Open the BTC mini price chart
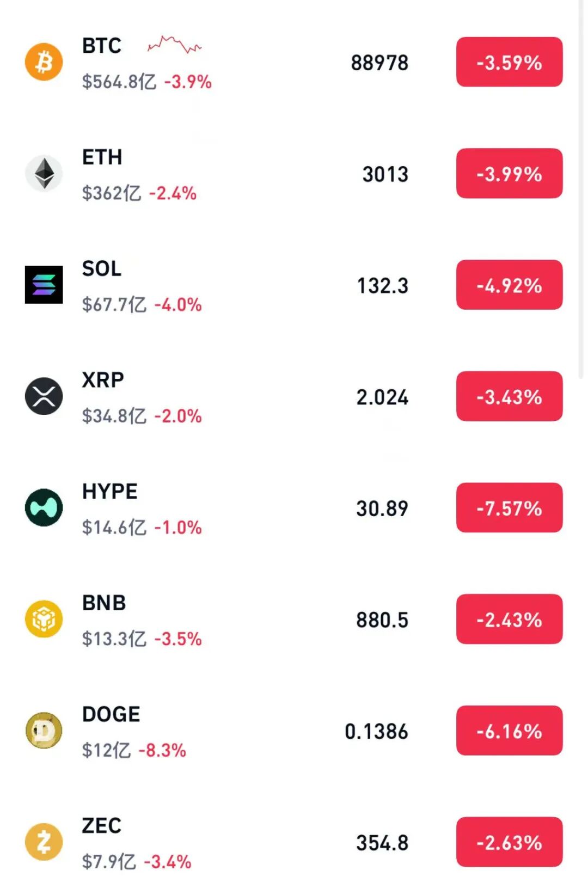 [174, 45]
